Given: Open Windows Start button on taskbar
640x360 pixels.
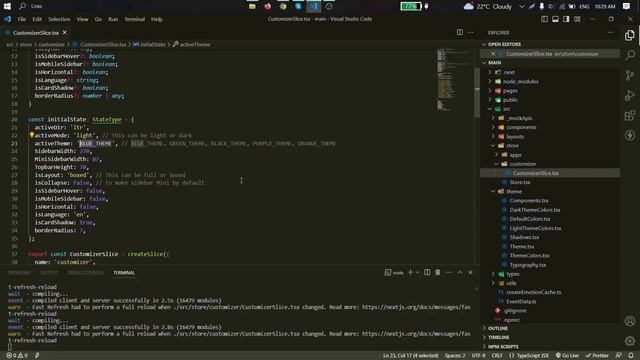Looking at the screenshot, I should point(7,6).
